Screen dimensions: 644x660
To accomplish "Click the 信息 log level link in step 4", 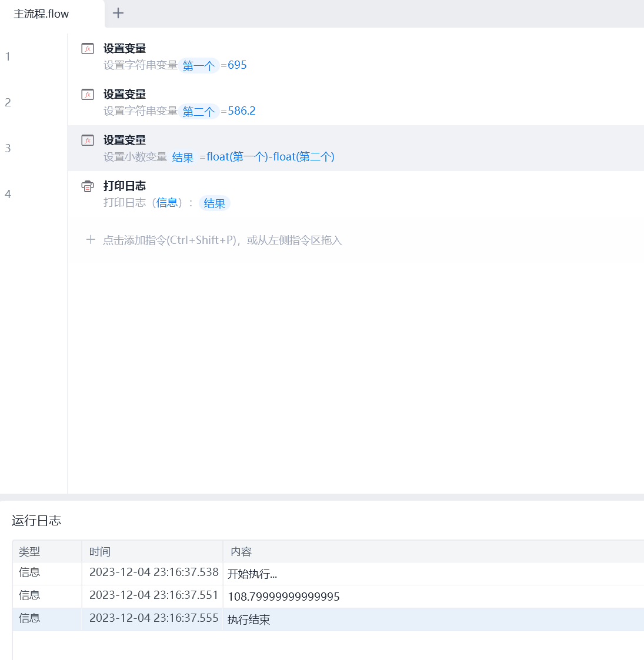I will pos(167,203).
